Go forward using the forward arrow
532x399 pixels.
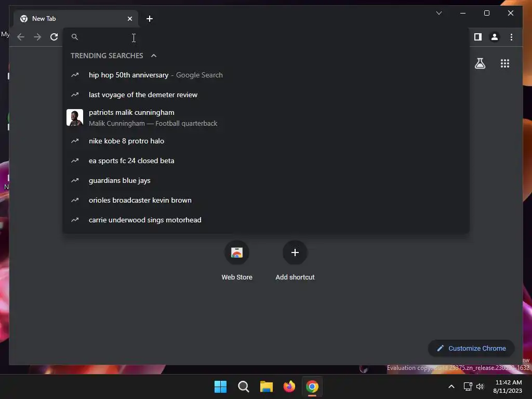37,37
